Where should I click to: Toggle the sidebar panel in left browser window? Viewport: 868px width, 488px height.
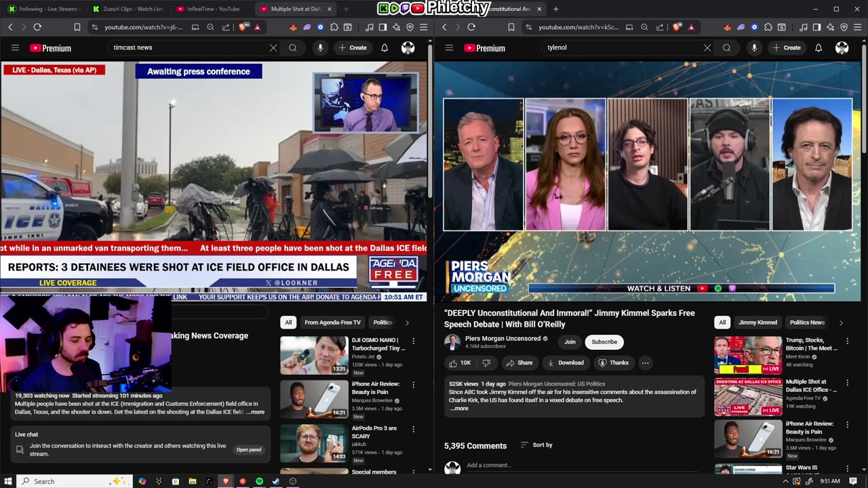pos(382,27)
